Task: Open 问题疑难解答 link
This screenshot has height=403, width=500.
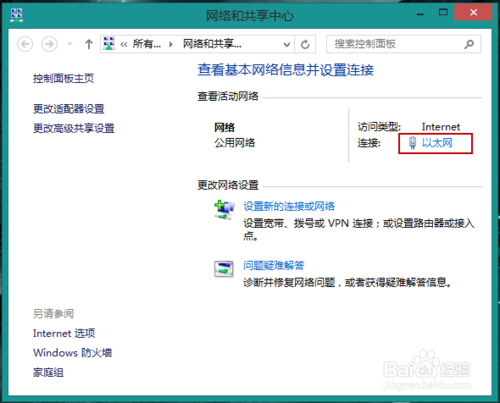Action: tap(274, 265)
